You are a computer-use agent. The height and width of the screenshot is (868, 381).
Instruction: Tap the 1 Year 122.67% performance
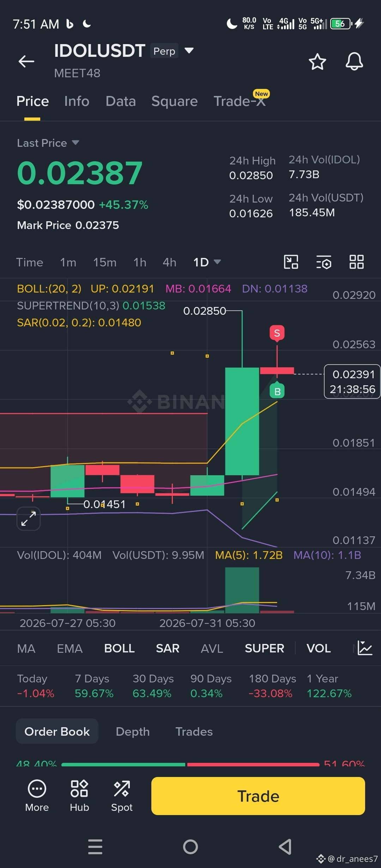click(x=329, y=686)
